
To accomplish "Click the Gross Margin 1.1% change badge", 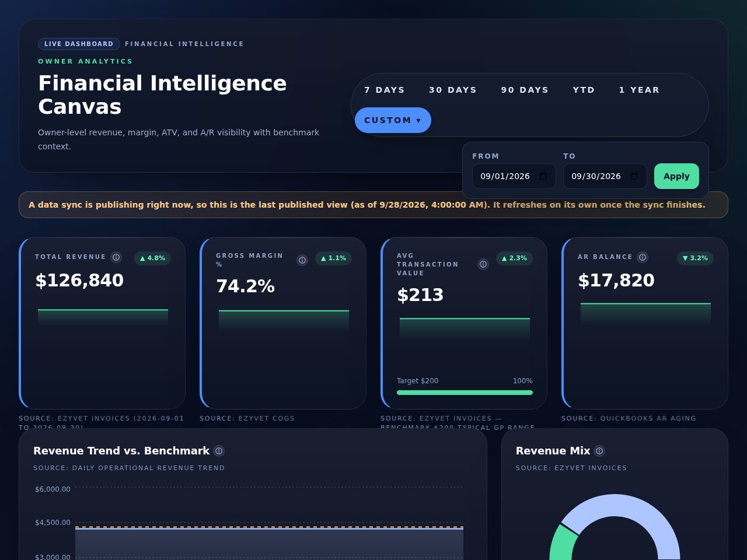I will click(334, 258).
